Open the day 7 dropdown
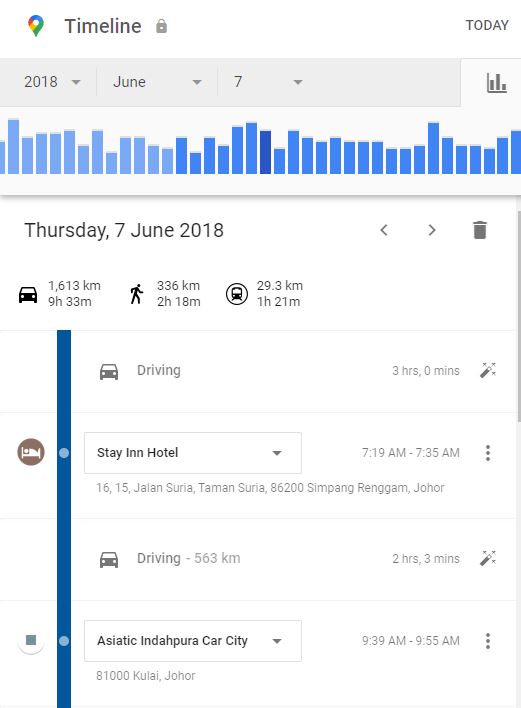Screen dimensions: 521x708 coord(267,82)
